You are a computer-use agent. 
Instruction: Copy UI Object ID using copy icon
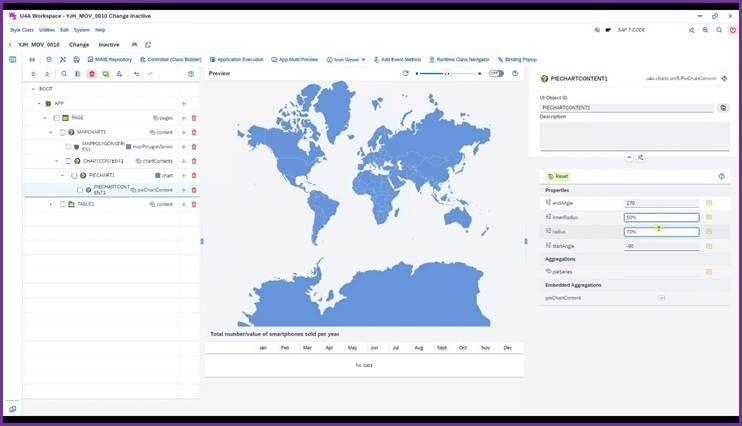pyautogui.click(x=723, y=108)
